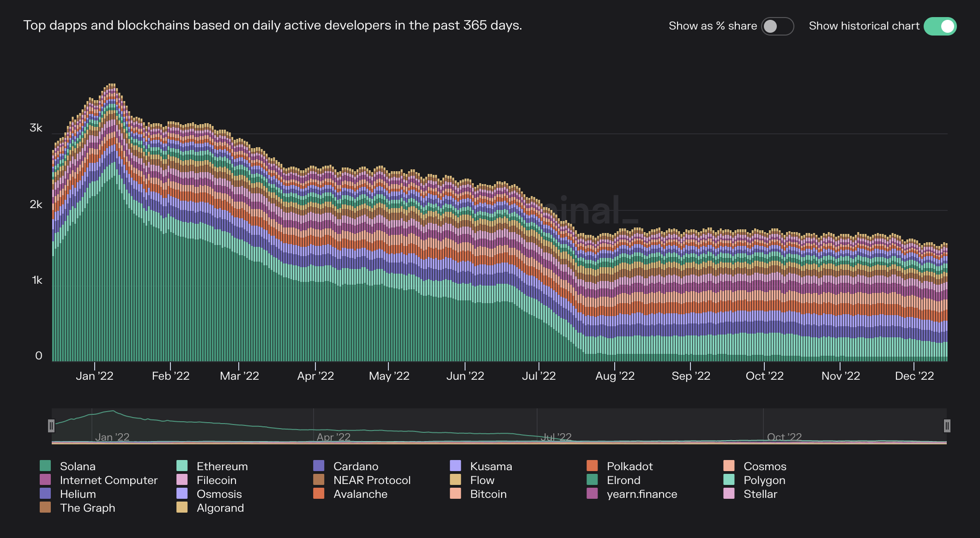Click the Stellar legend color swatch
This screenshot has height=538, width=980.
pyautogui.click(x=729, y=493)
